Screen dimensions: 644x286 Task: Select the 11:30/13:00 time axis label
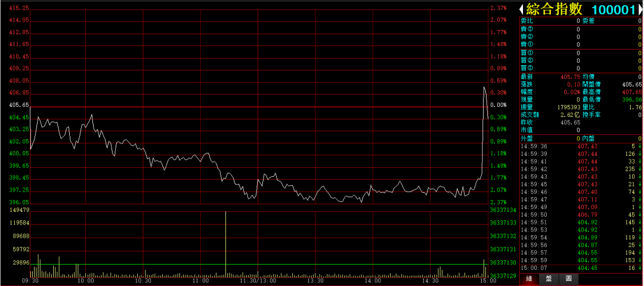click(x=257, y=281)
